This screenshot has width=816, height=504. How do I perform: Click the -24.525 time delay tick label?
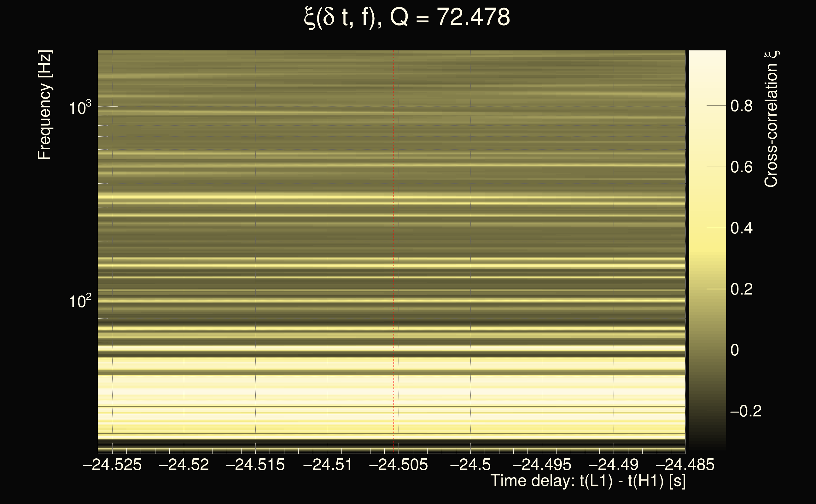tap(112, 465)
